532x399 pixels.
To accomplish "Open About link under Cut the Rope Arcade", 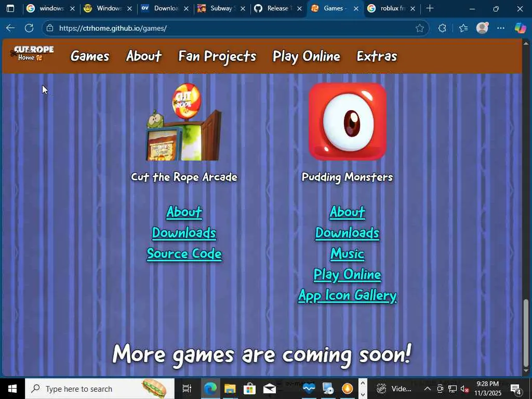I will coord(184,212).
